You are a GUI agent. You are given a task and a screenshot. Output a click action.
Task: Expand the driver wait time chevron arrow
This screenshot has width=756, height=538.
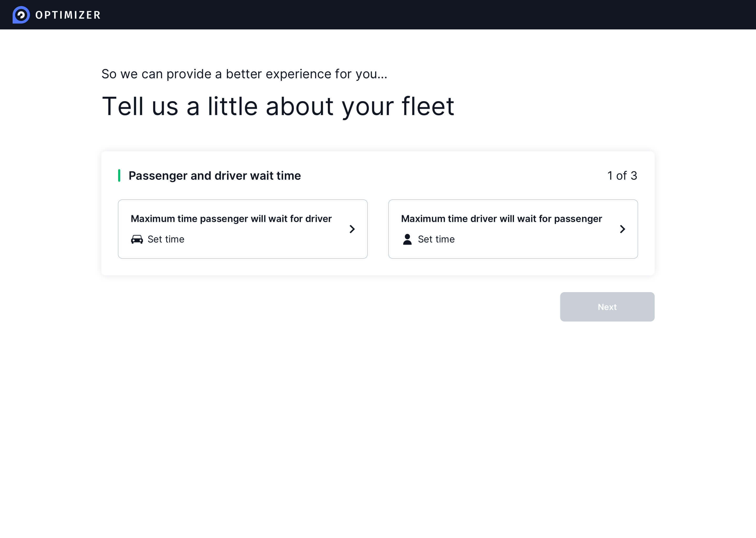622,229
